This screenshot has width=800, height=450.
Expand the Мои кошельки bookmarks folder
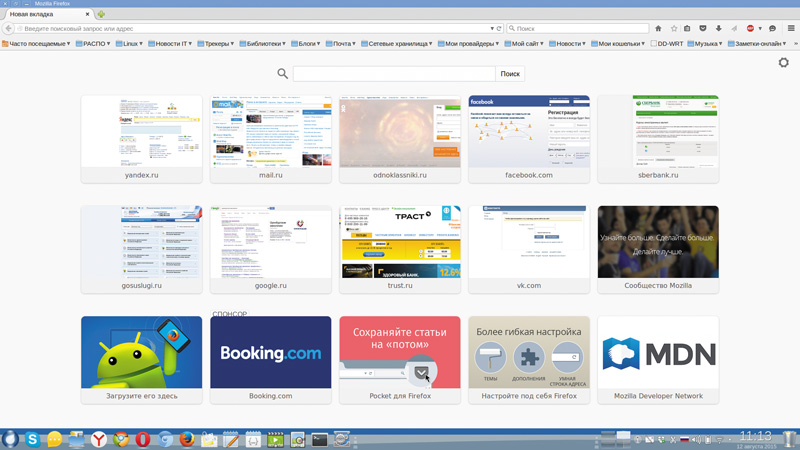(x=618, y=44)
